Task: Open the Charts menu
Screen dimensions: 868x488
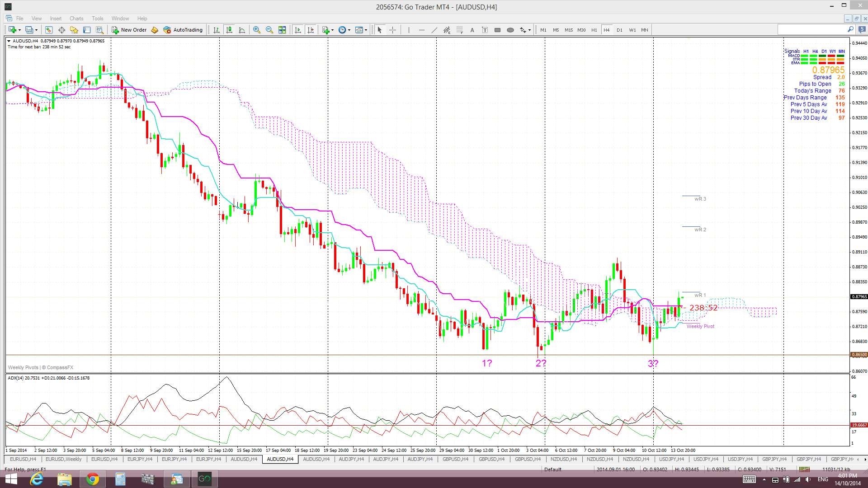Action: (x=76, y=19)
